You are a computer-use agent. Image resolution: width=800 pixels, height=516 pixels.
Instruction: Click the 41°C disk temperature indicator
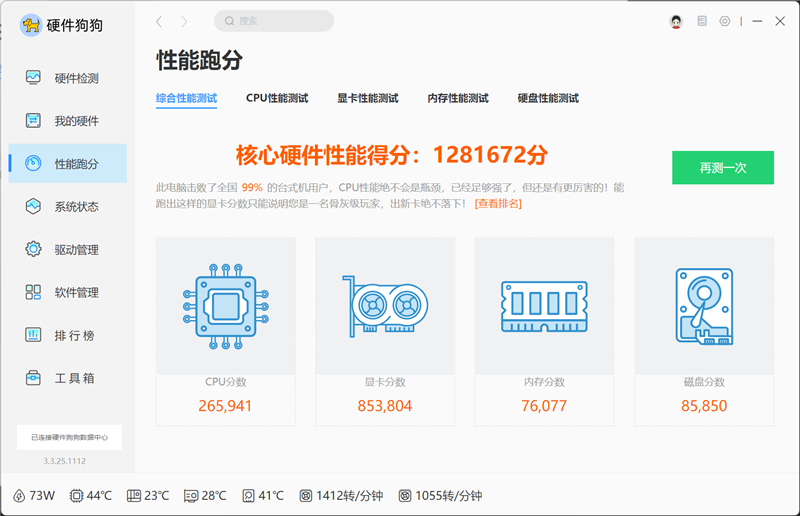[x=263, y=496]
